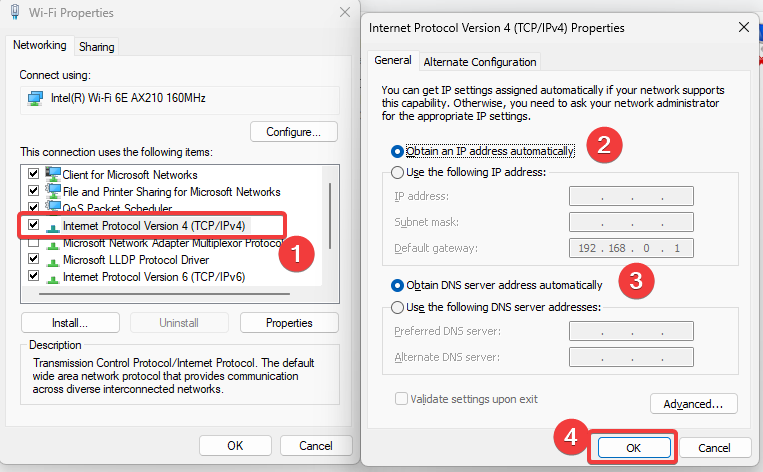Uncheck Internet Protocol Version 4 checkbox
The height and width of the screenshot is (472, 763).
[34, 225]
